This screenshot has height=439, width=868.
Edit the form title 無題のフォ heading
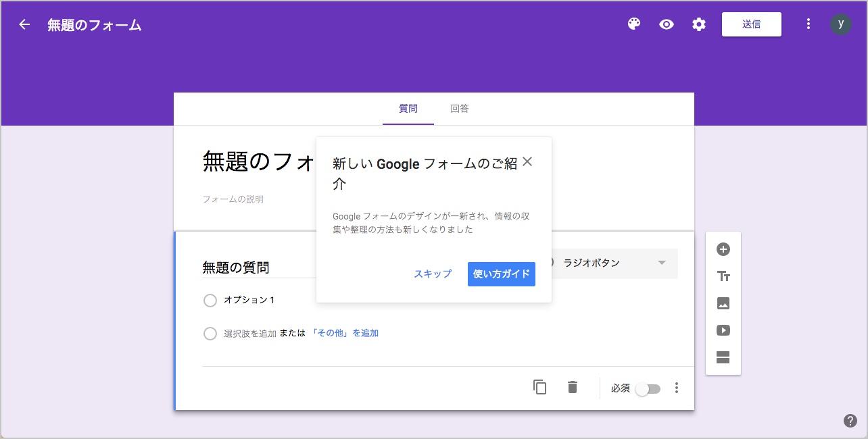tap(259, 162)
